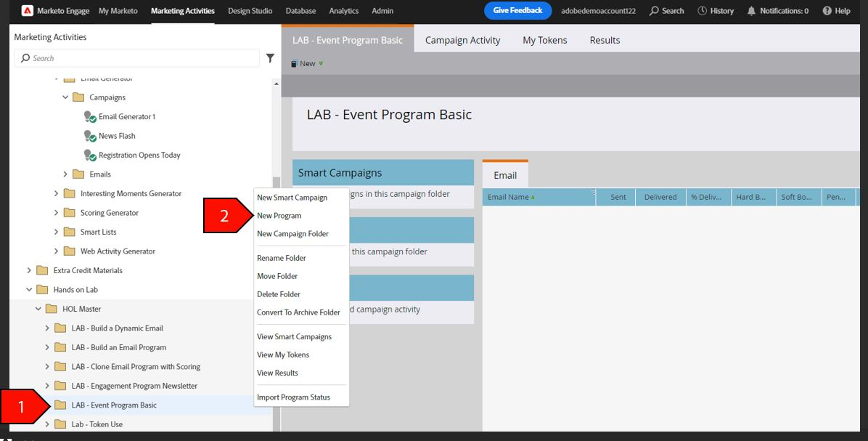The image size is (868, 441).
Task: Select Import Program Status menu entry
Action: (293, 397)
